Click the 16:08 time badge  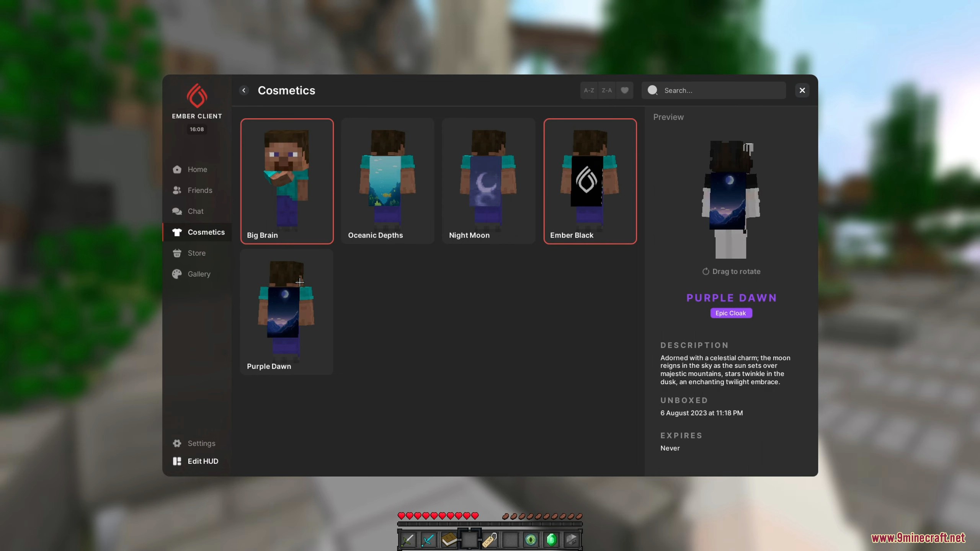coord(197,129)
